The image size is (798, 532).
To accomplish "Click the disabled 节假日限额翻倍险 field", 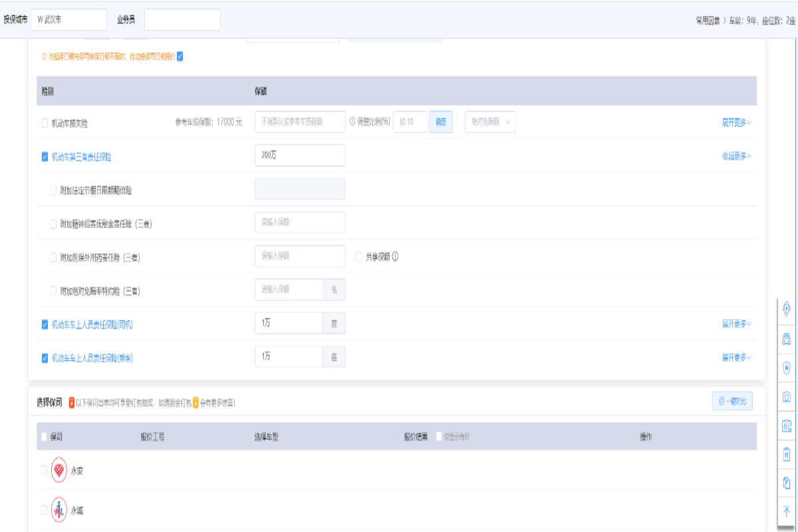I will 300,189.
